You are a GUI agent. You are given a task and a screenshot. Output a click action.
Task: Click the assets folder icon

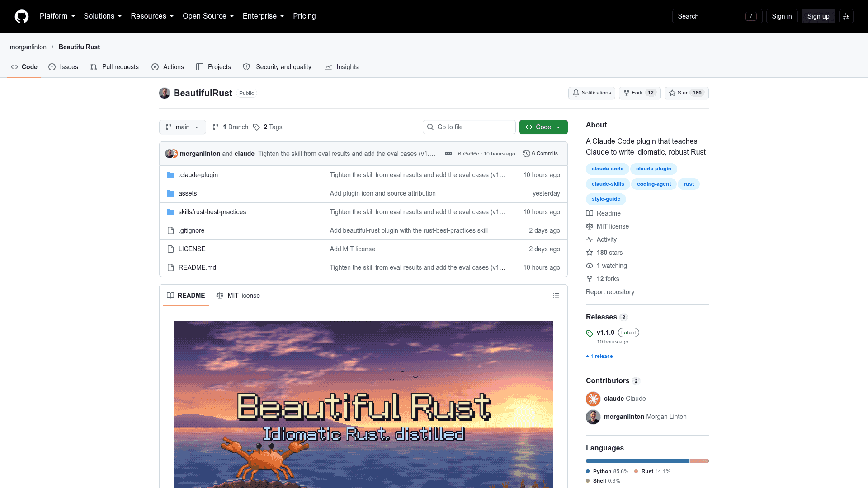(x=170, y=193)
